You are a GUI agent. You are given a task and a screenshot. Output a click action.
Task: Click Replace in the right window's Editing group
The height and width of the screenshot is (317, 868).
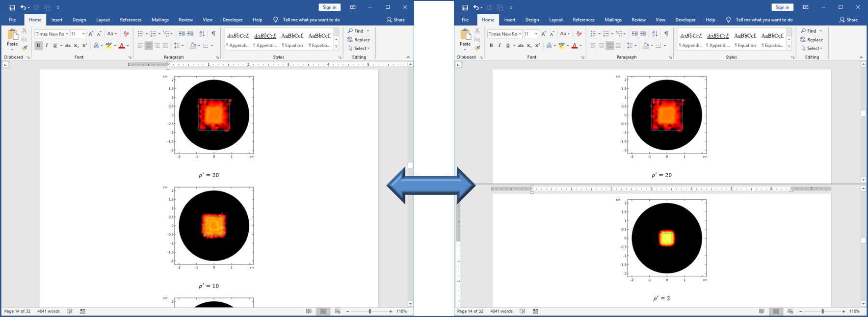coord(812,40)
